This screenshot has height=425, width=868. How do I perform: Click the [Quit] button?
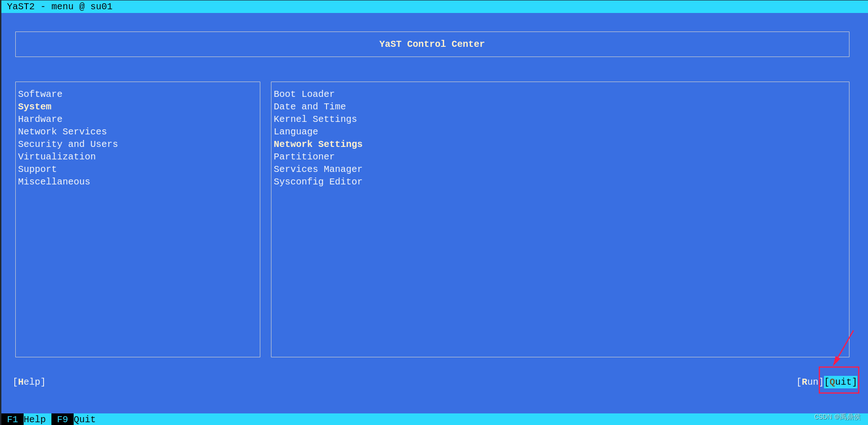[841, 382]
